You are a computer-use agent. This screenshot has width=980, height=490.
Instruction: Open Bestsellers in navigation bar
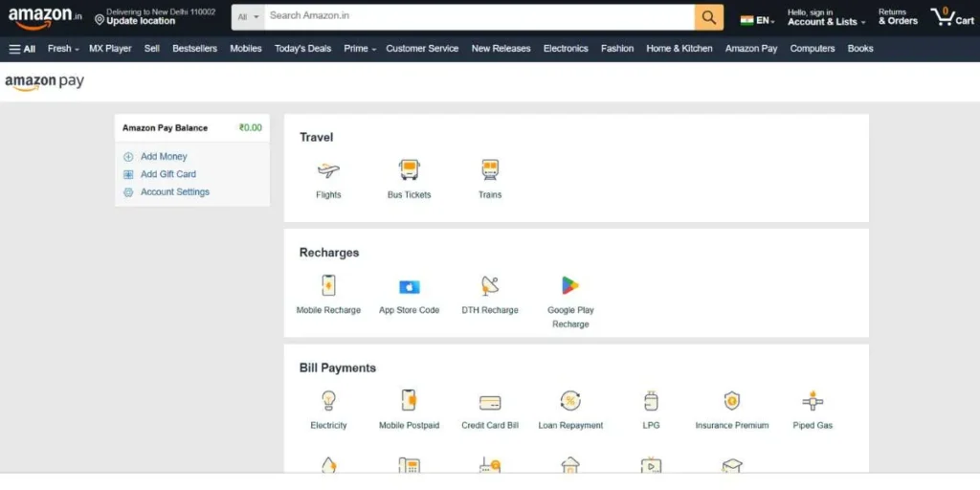click(195, 49)
